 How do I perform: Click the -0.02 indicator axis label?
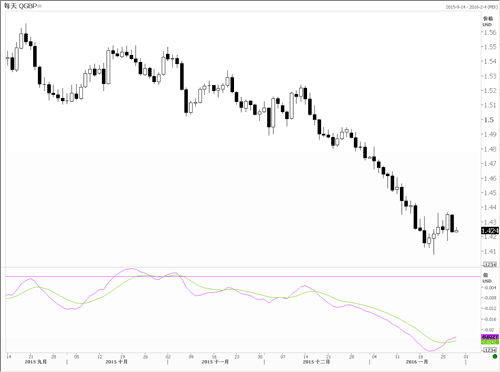(x=490, y=330)
